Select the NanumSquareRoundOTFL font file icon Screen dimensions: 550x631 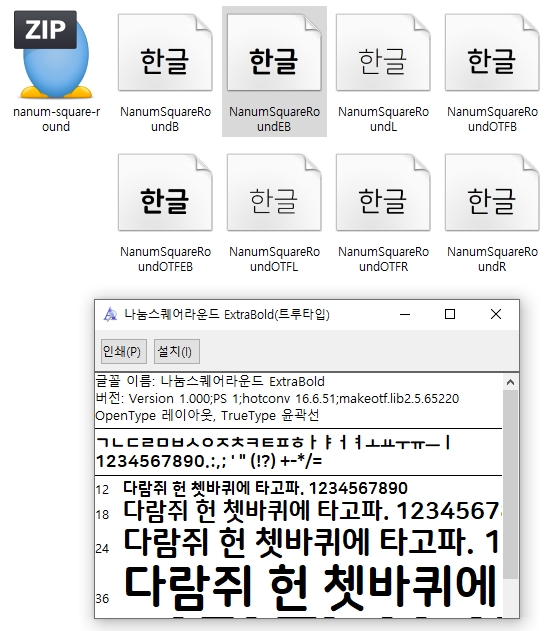(274, 193)
